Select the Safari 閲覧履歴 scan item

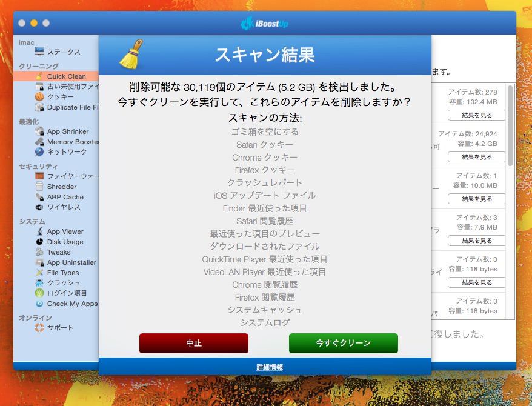265,221
